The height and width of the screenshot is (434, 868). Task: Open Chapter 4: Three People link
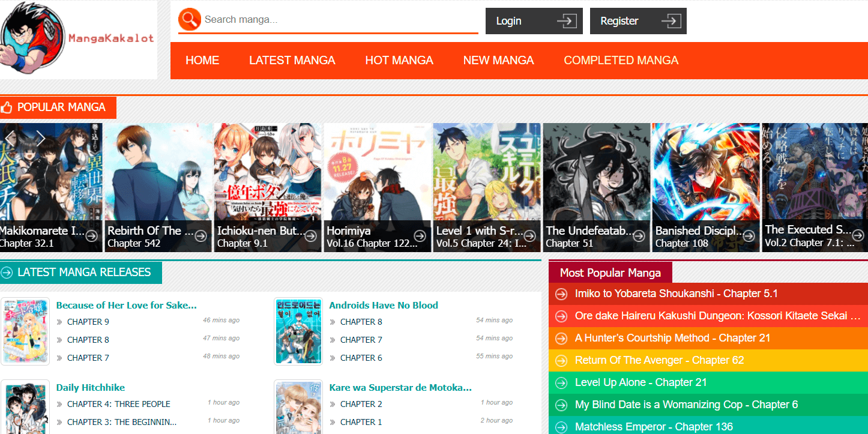(x=119, y=404)
